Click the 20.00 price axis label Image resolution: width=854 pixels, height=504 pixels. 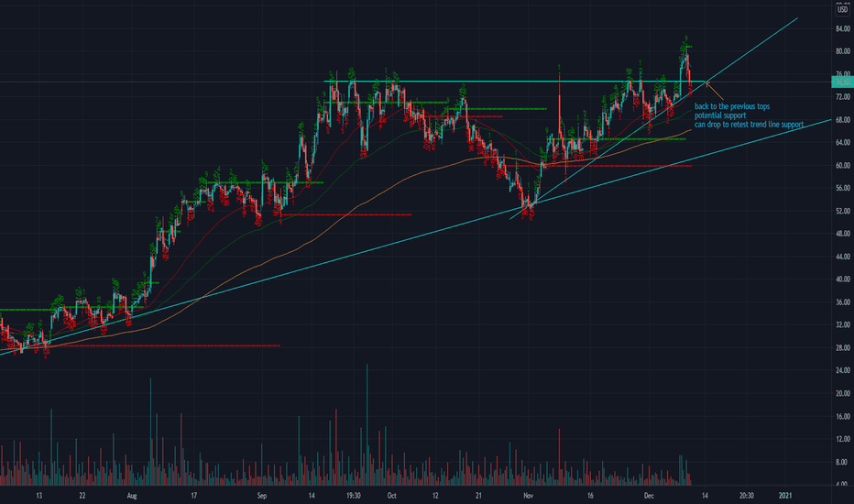pyautogui.click(x=842, y=393)
